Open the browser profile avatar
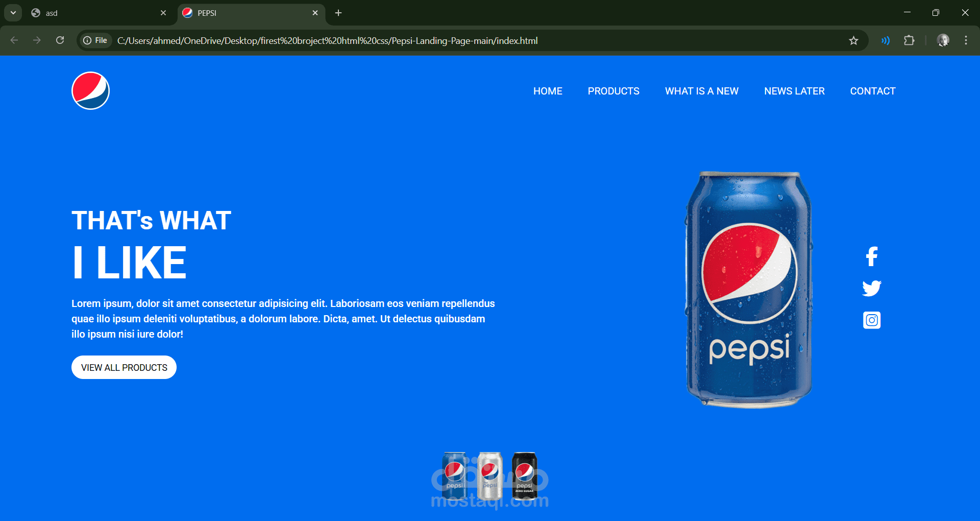This screenshot has height=521, width=980. coord(943,40)
